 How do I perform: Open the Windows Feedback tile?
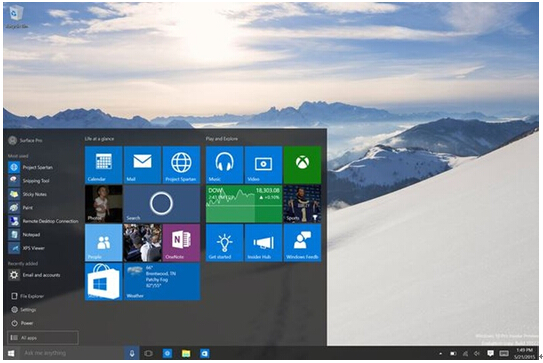[302, 242]
